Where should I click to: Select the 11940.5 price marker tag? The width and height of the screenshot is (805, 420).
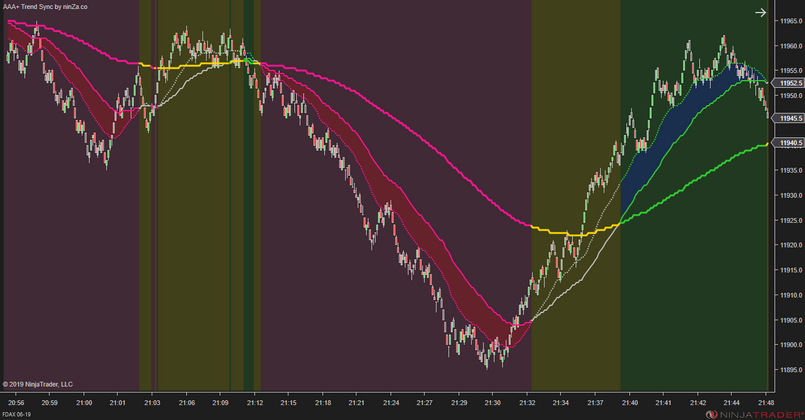click(x=788, y=143)
